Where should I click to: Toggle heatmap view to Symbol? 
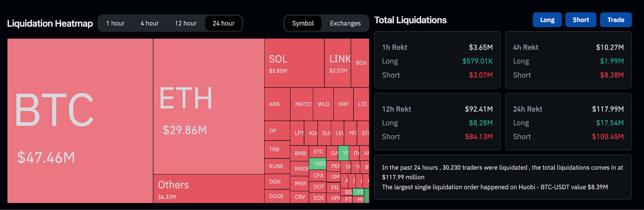click(x=303, y=23)
